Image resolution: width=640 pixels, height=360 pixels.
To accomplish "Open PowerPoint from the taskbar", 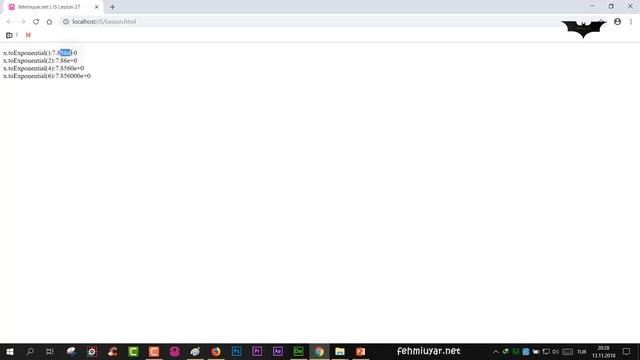I will 360,351.
